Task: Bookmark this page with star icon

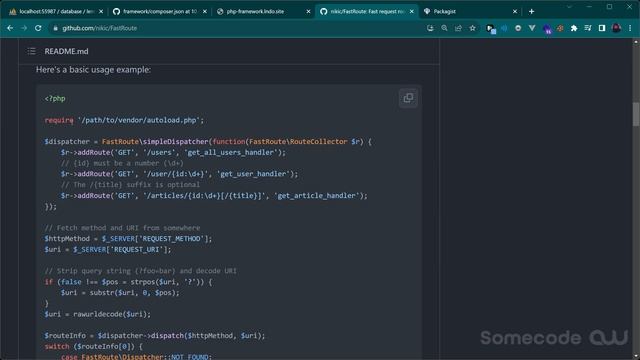Action: point(473,28)
